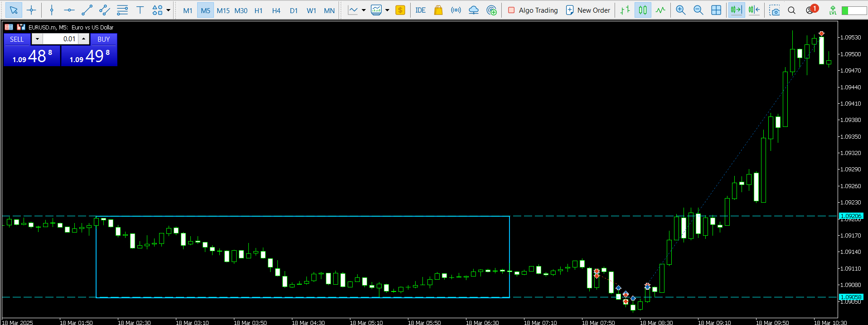The width and height of the screenshot is (868, 325).
Task: Switch chart to line chart view
Action: point(660,10)
